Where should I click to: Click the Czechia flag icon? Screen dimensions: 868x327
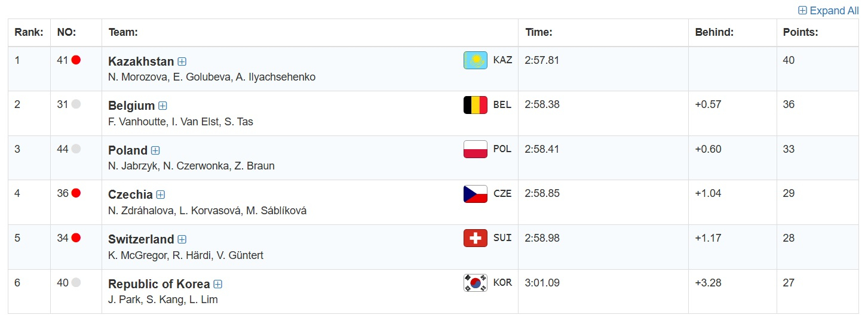tap(475, 194)
